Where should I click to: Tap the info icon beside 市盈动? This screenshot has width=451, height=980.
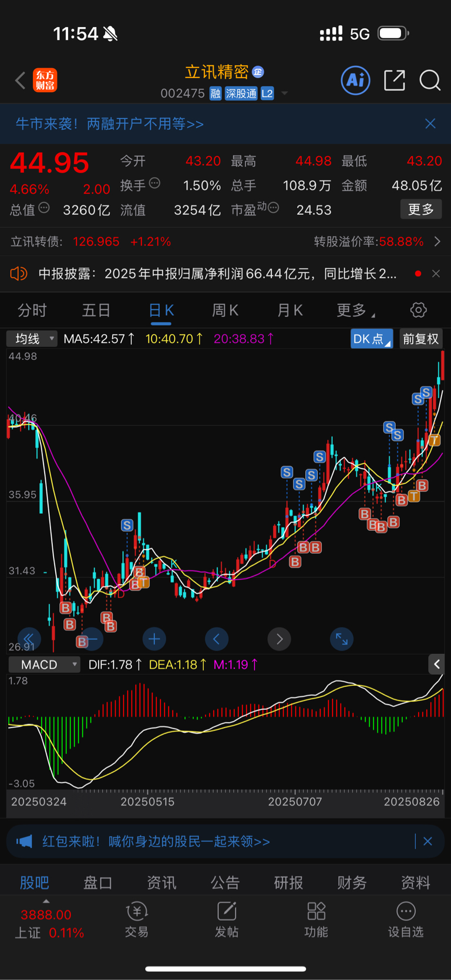[274, 207]
